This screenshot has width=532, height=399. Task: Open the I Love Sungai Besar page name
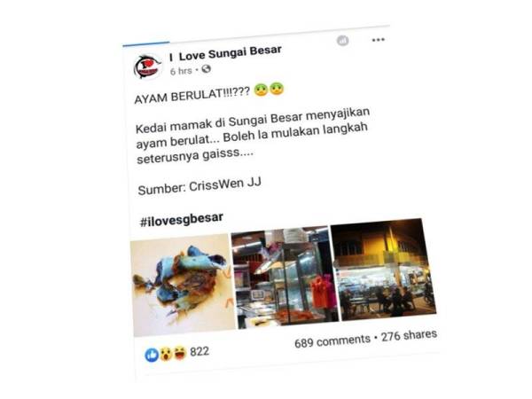tap(225, 53)
